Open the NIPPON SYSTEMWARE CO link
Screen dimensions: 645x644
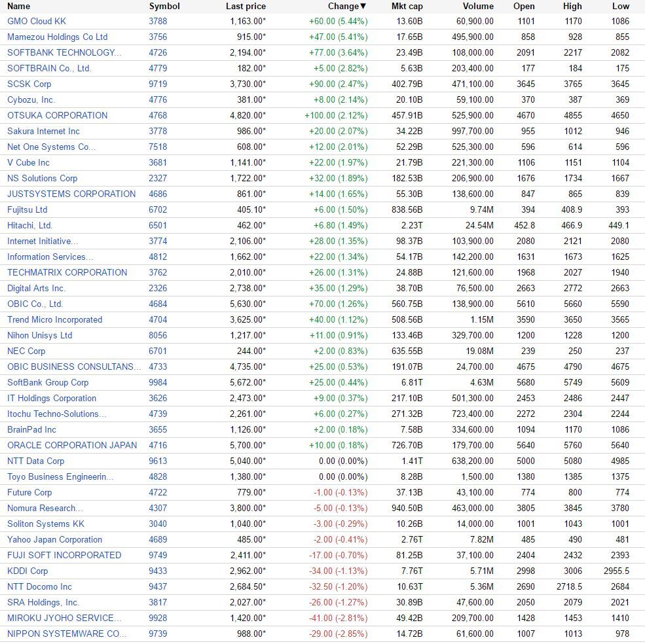[x=67, y=634]
